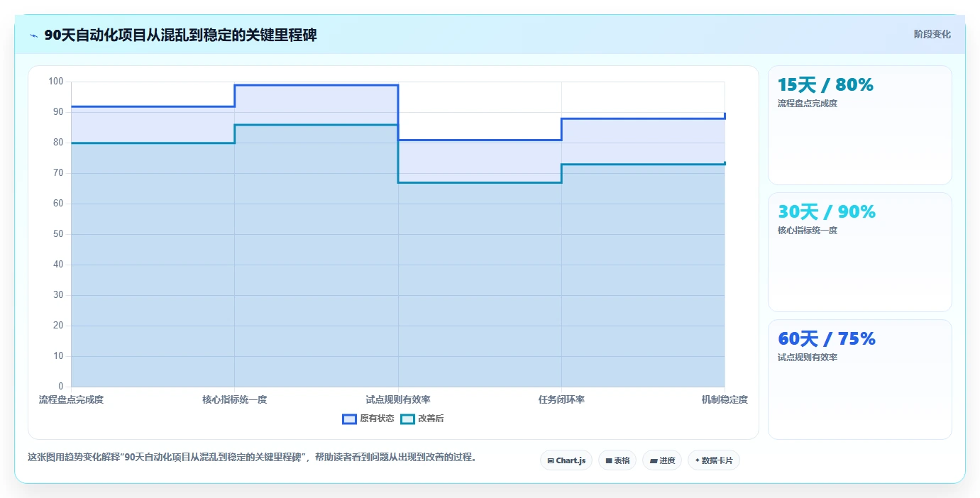
Task: Toggle the 原有状态 legend entry
Action: point(368,419)
